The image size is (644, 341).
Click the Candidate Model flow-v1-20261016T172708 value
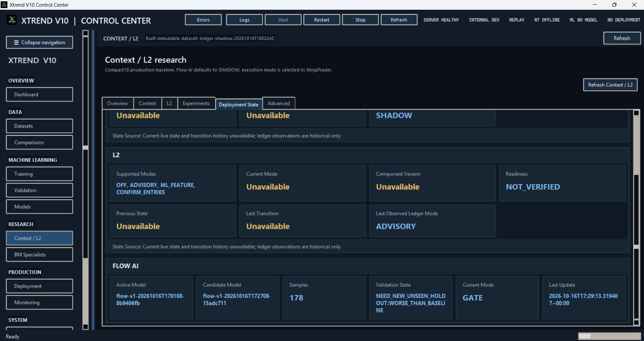click(237, 300)
